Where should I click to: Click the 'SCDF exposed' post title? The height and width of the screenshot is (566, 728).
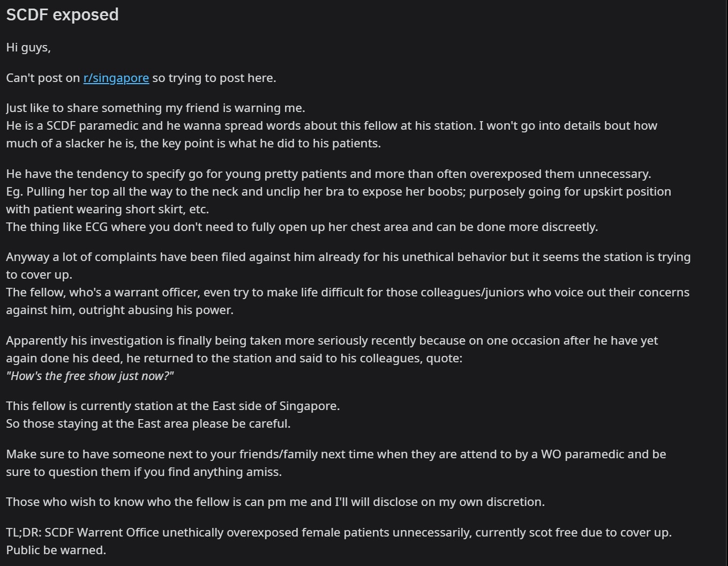point(62,14)
